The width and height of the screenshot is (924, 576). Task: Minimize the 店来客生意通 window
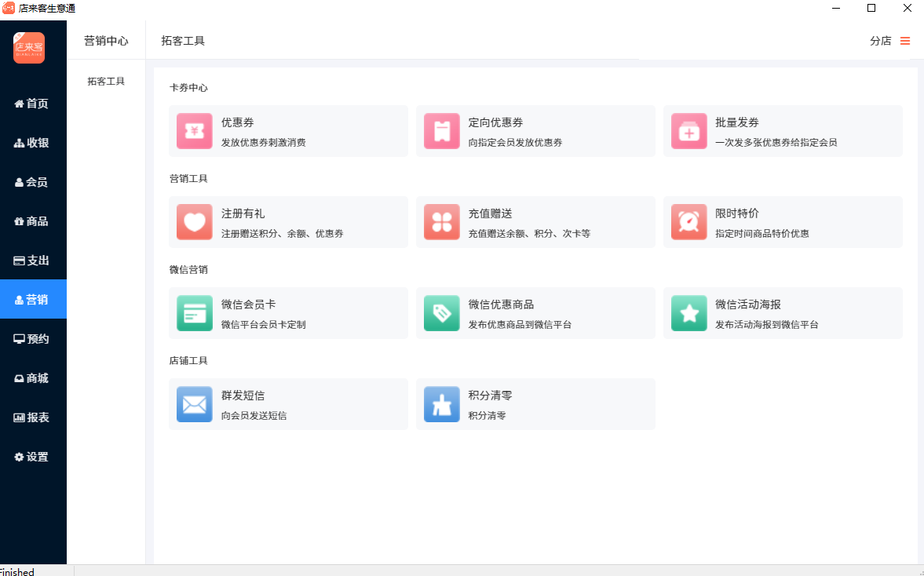(x=836, y=9)
